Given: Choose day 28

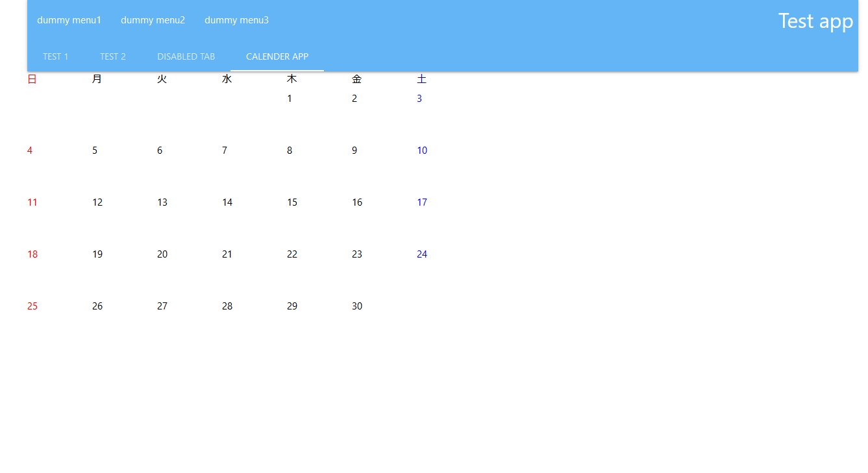Looking at the screenshot, I should tap(227, 306).
